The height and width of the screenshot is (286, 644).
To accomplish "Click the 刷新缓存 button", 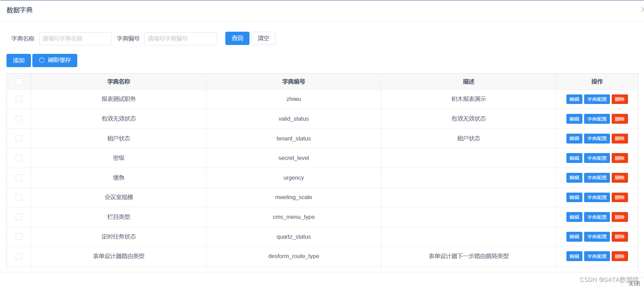I will pos(55,60).
